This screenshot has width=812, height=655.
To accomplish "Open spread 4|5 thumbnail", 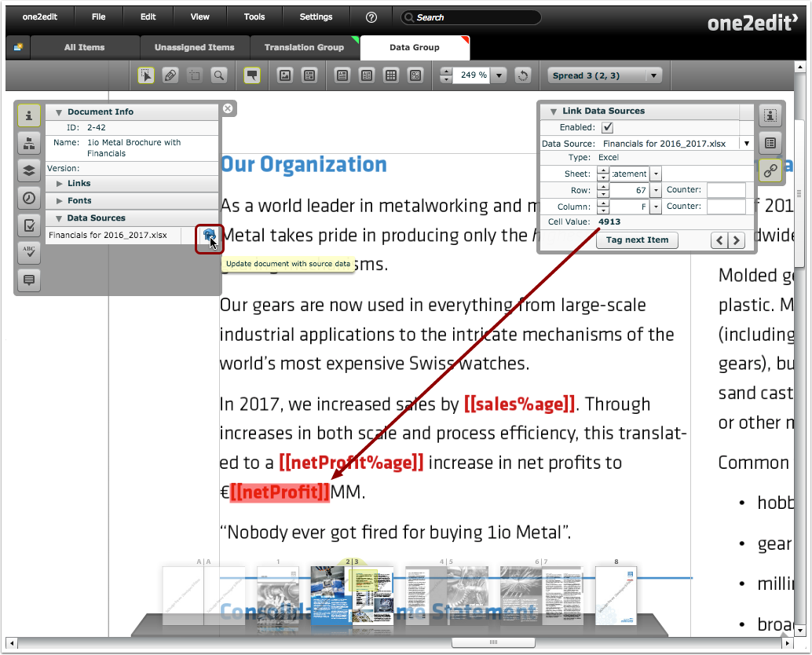I will (446, 595).
